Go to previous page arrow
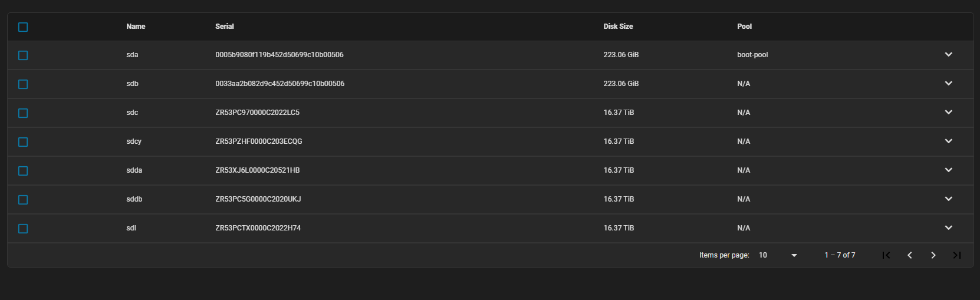 coord(910,255)
